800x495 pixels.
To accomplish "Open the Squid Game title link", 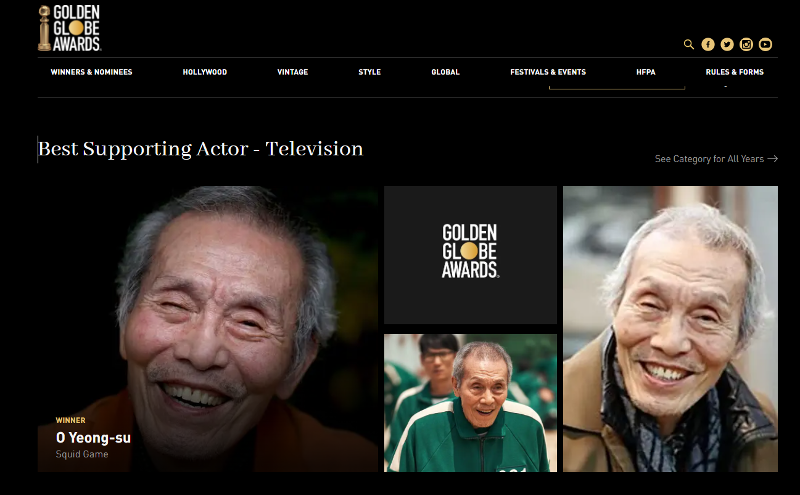I will pyautogui.click(x=82, y=454).
